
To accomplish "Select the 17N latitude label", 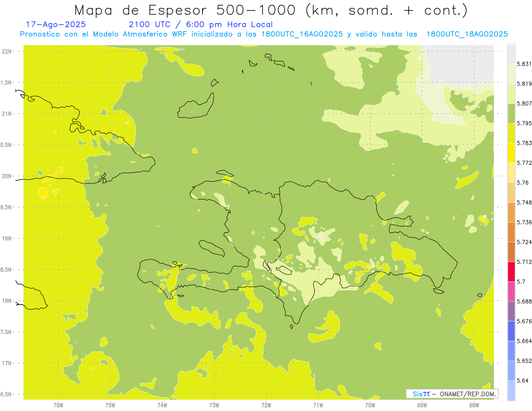I will [7, 363].
